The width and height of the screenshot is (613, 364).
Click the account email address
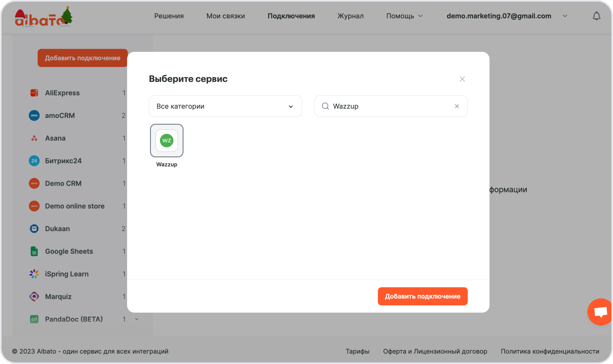coord(499,16)
